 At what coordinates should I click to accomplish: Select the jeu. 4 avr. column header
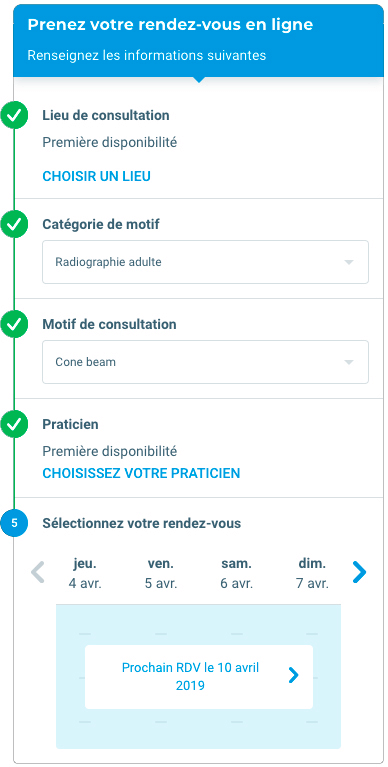85,574
